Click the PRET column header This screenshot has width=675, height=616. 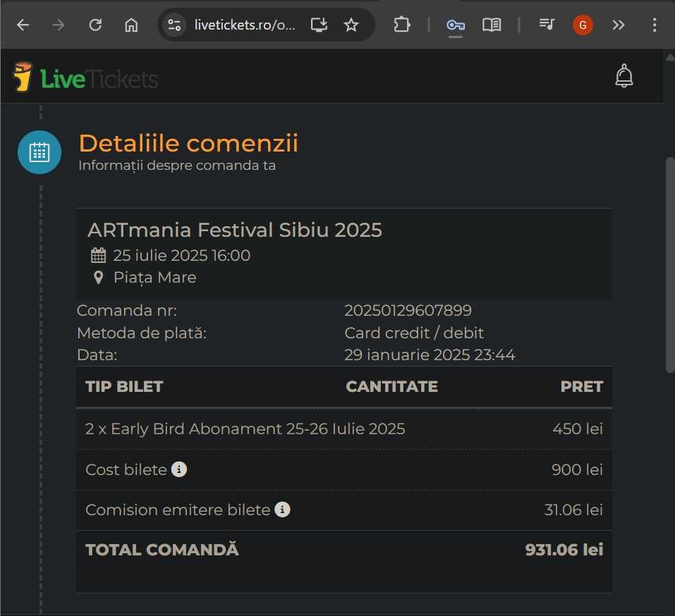582,386
